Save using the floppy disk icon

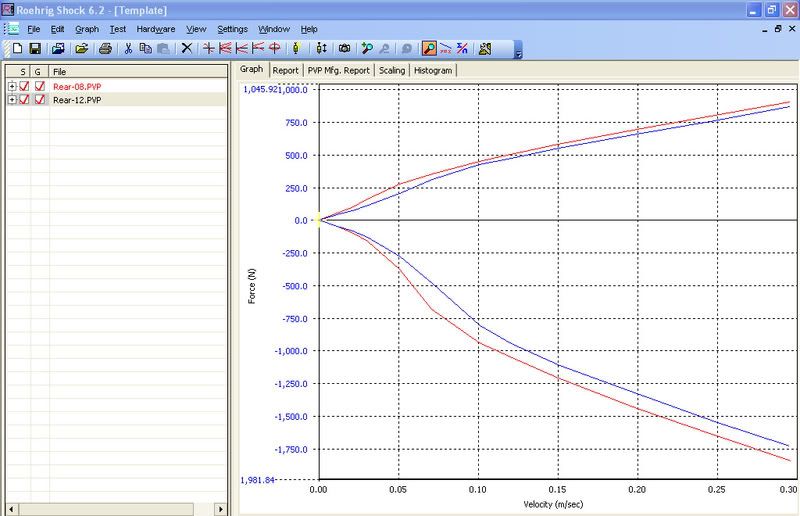pyautogui.click(x=35, y=48)
